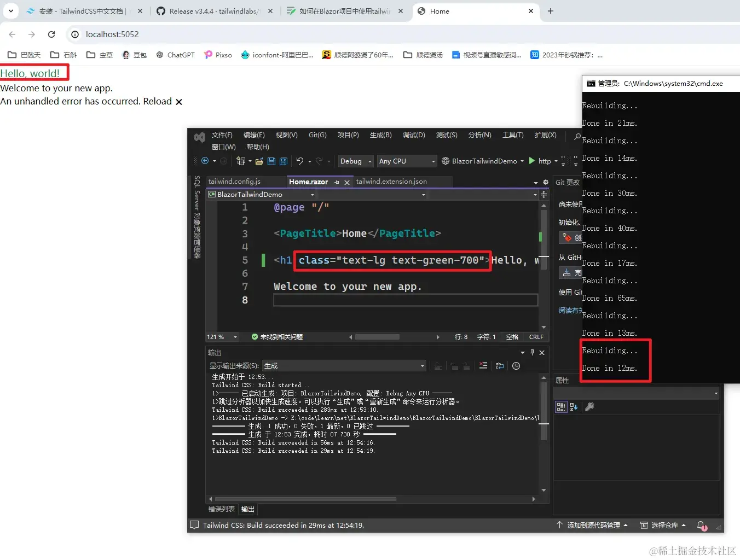Expand the document tab list dropdown arrow
The width and height of the screenshot is (740, 560).
pyautogui.click(x=535, y=183)
